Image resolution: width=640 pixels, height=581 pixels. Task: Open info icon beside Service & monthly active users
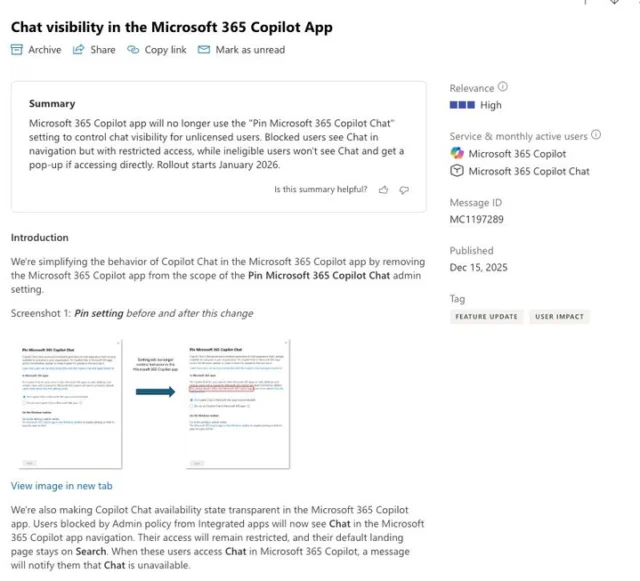(x=596, y=135)
